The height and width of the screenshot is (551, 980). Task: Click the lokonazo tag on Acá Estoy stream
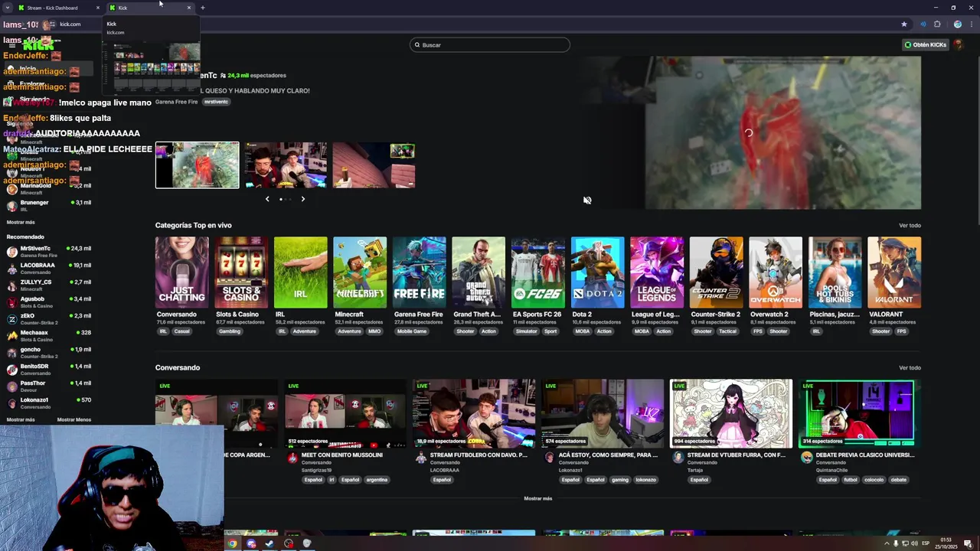coord(645,480)
